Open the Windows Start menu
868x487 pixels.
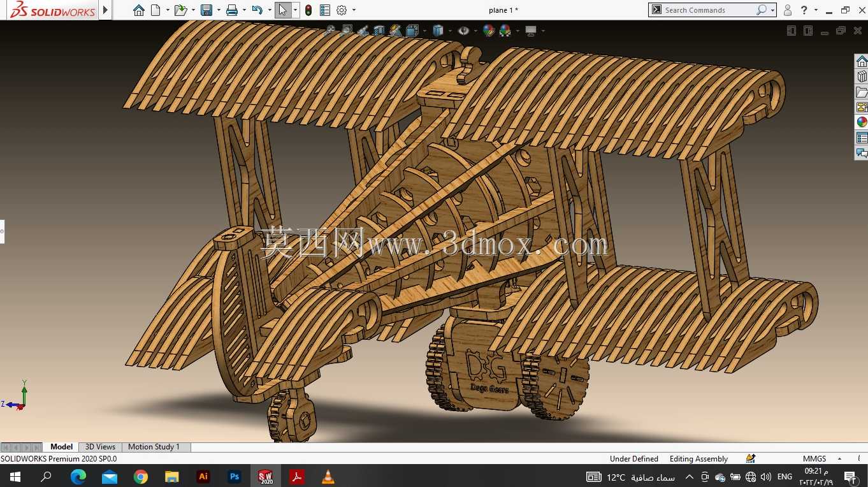[x=15, y=476]
